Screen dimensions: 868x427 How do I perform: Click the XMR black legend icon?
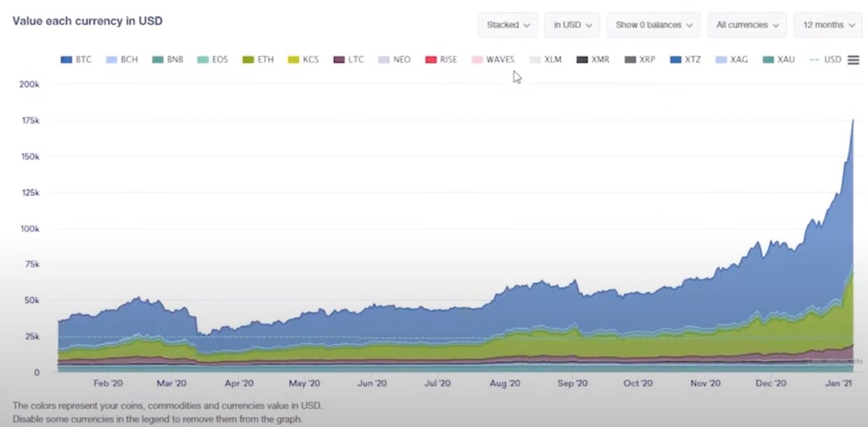coord(582,60)
